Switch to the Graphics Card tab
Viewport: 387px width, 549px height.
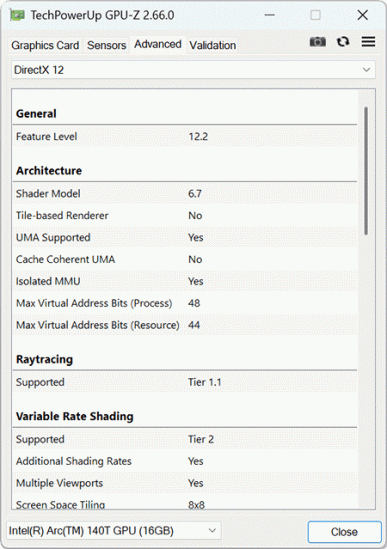pyautogui.click(x=45, y=46)
